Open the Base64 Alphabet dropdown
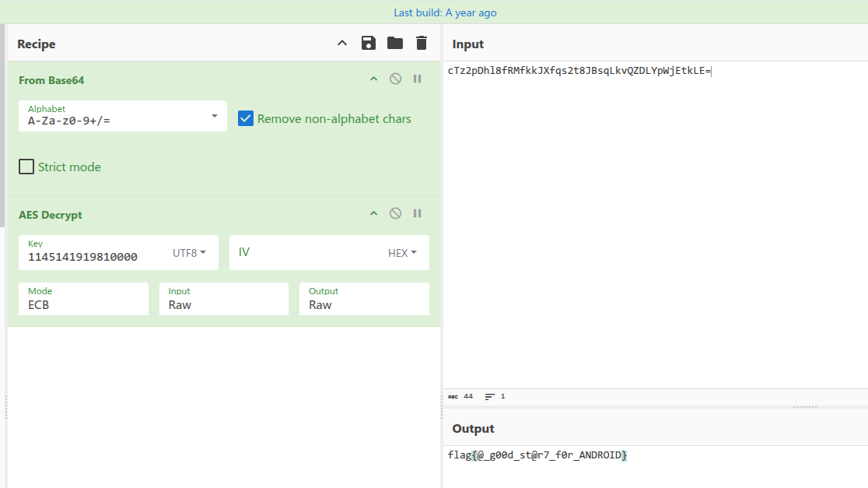Image resolution: width=868 pixels, height=488 pixels. tap(214, 116)
